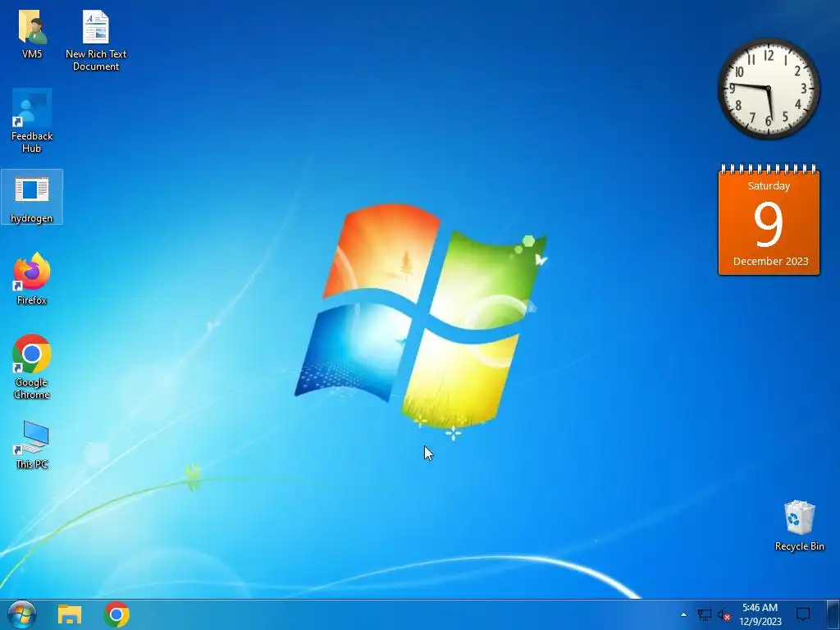This screenshot has height=630, width=840.
Task: Open the Start menu orb
Action: pyautogui.click(x=22, y=614)
